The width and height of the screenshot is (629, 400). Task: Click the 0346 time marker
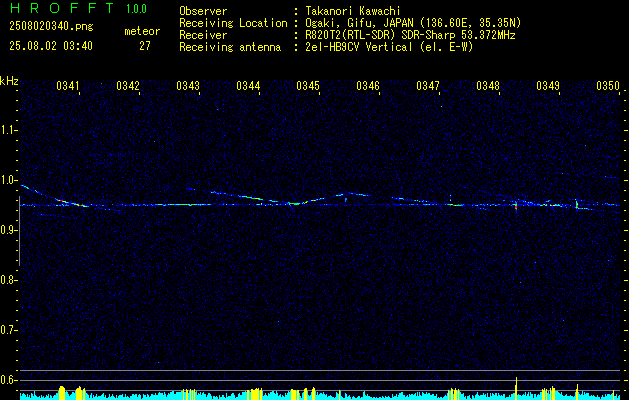tap(368, 85)
